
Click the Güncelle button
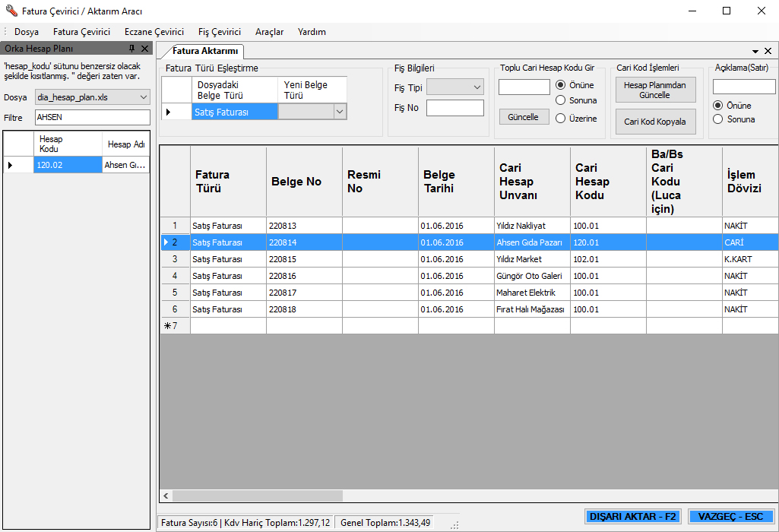point(524,117)
